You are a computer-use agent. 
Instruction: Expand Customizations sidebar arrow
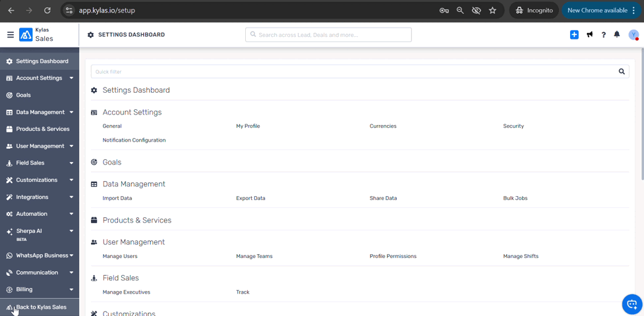click(71, 180)
